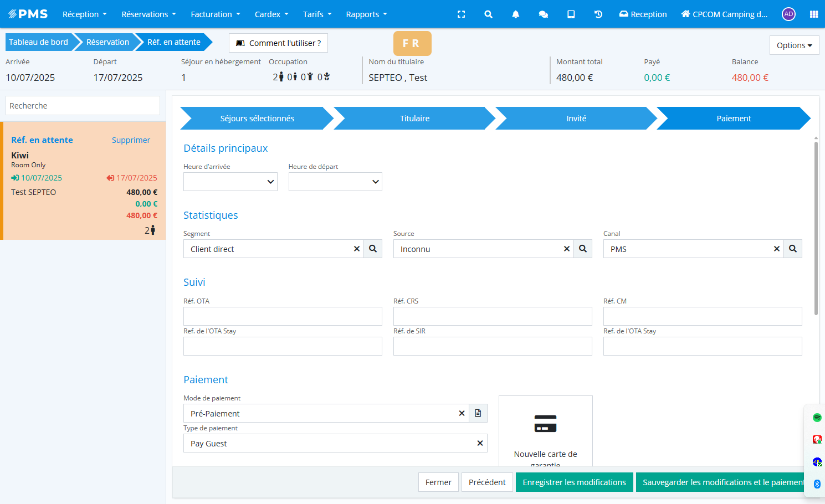Click the Recherche input field

tap(83, 106)
